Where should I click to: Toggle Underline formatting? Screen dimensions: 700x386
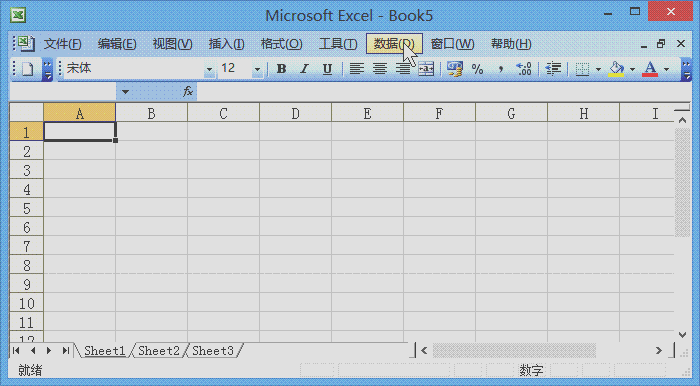click(x=327, y=69)
